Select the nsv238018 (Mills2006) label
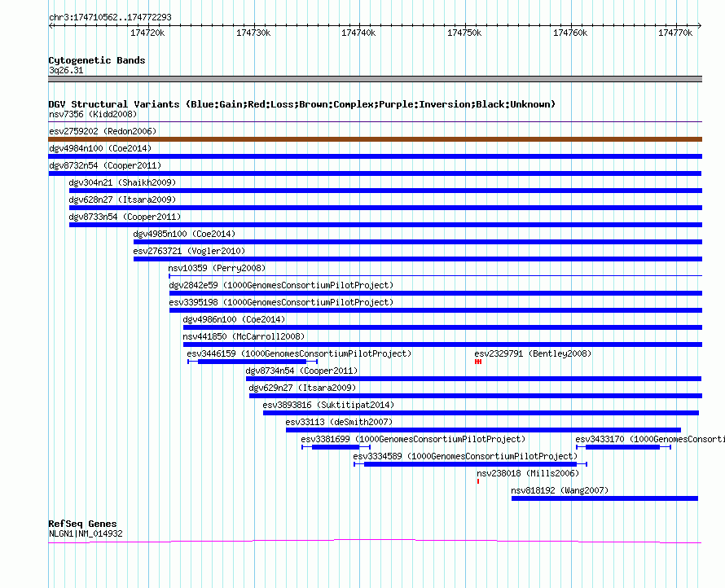725x588 pixels. (528, 473)
